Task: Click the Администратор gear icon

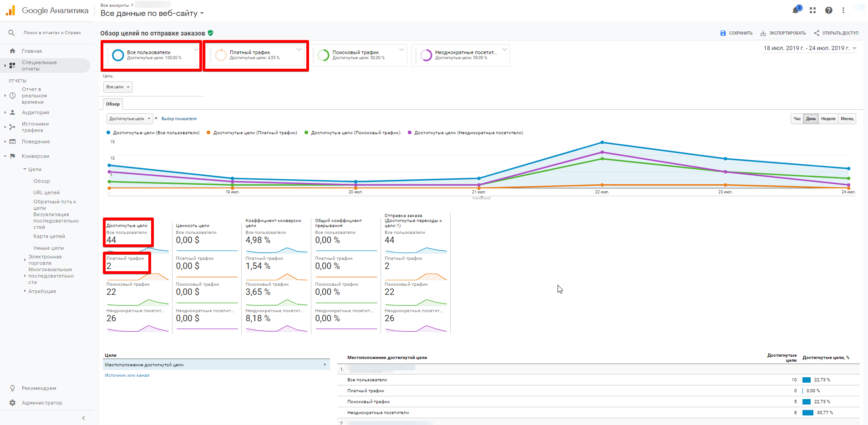Action: point(12,403)
